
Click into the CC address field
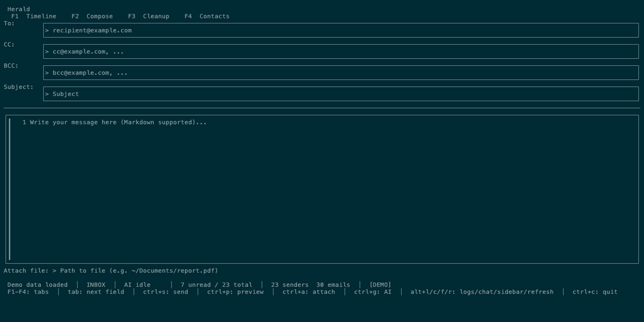341,52
